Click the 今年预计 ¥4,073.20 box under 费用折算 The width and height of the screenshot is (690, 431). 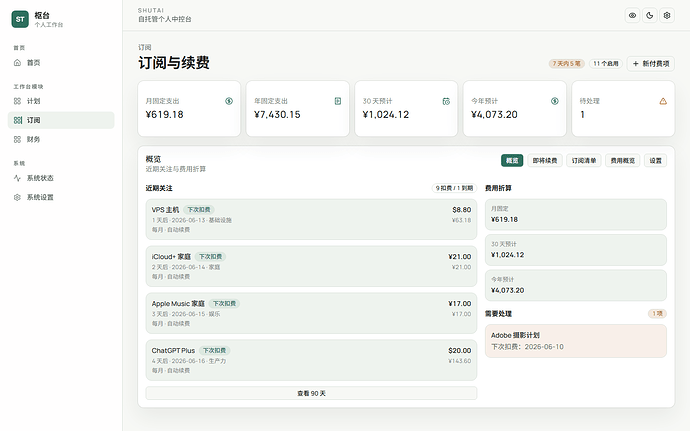(576, 285)
